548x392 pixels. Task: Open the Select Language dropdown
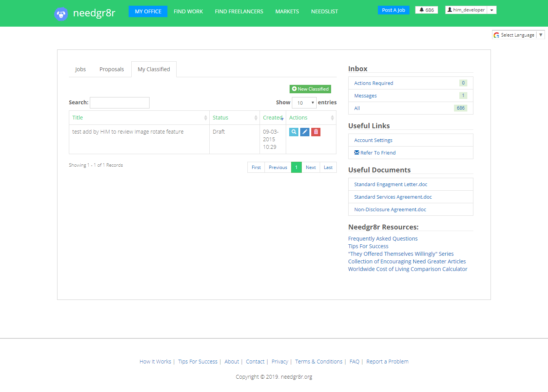coord(518,35)
